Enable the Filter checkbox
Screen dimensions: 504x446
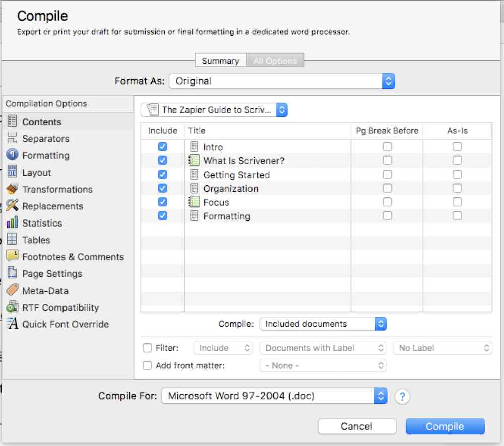click(x=147, y=348)
